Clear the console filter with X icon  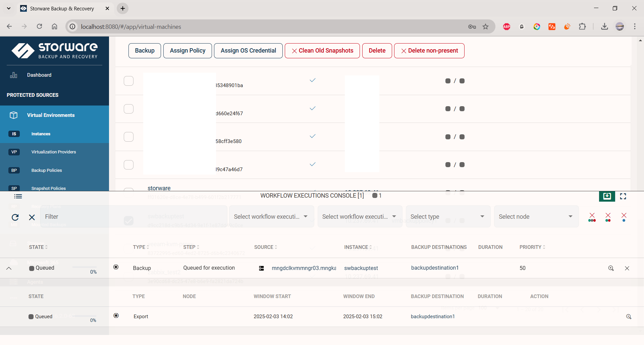point(32,217)
